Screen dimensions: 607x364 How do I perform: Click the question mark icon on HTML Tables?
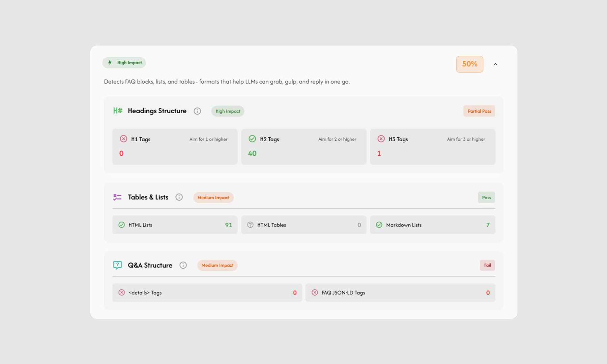pos(250,225)
